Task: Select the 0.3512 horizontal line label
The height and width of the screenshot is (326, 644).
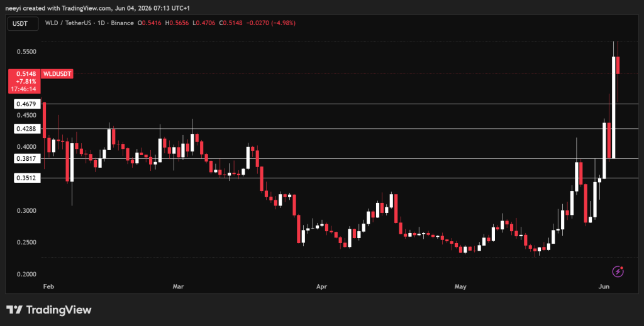Action: [27, 178]
